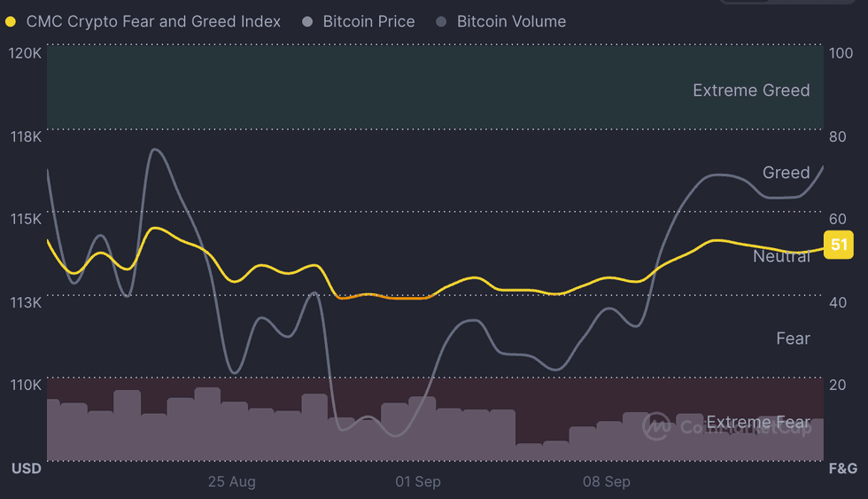This screenshot has width=868, height=499.
Task: Toggle the CMC Crypto Fear and Greed Index label
Action: (x=153, y=21)
